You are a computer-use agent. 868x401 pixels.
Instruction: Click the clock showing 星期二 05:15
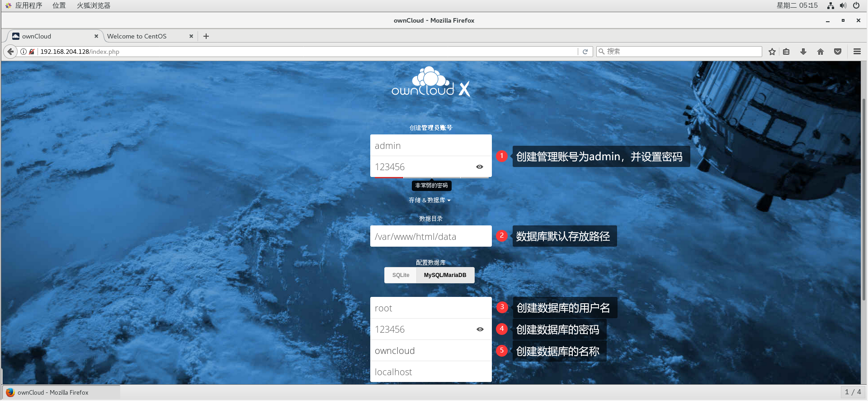797,5
